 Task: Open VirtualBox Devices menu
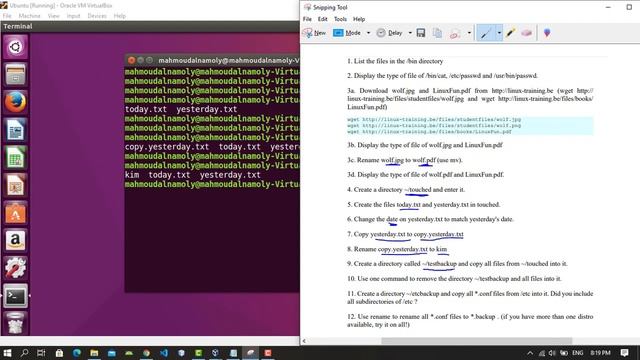coord(97,16)
